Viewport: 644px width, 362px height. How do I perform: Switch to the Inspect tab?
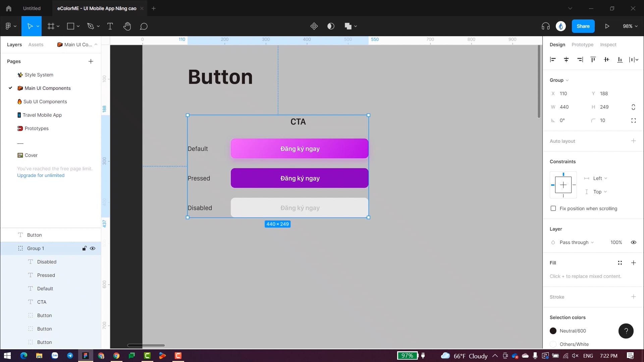(608, 45)
